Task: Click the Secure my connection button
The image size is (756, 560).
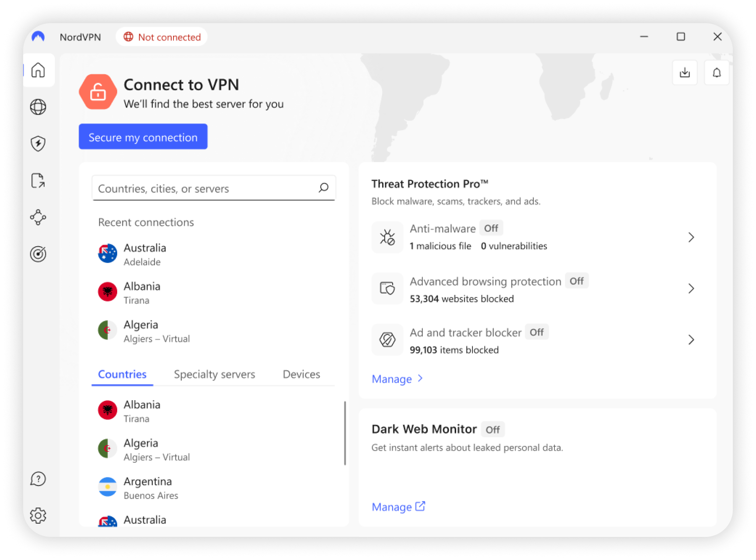Action: (143, 137)
